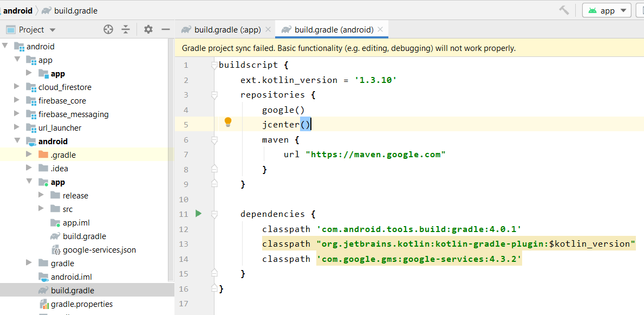Viewport: 644px width, 315px height.
Task: Select firebase_messaging in the project tree
Action: tap(74, 114)
